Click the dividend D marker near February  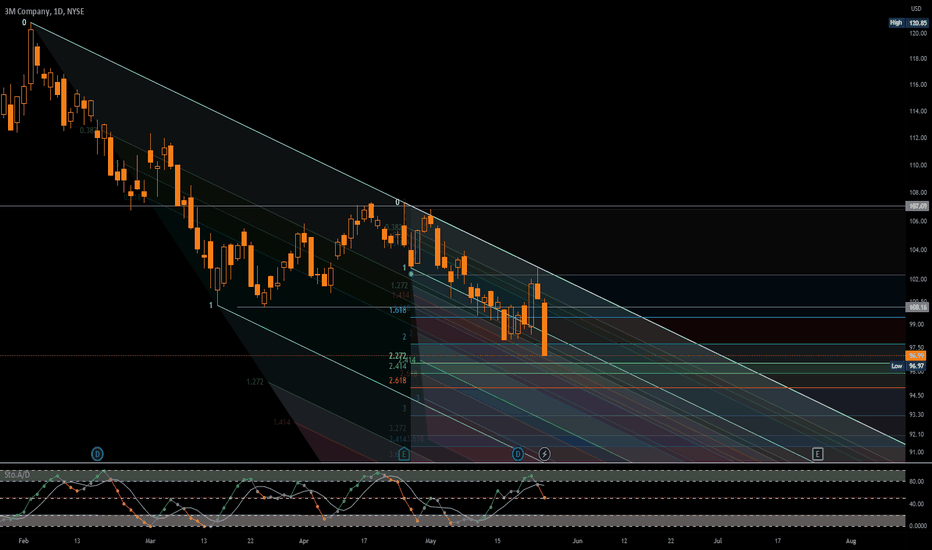[x=97, y=454]
